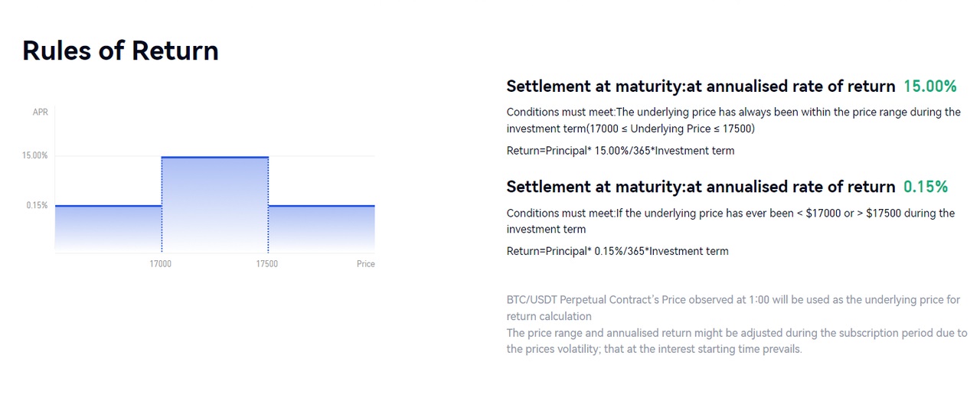Click the 17500 x-axis price label
Viewport: 980px width, 398px height.
[267, 264]
